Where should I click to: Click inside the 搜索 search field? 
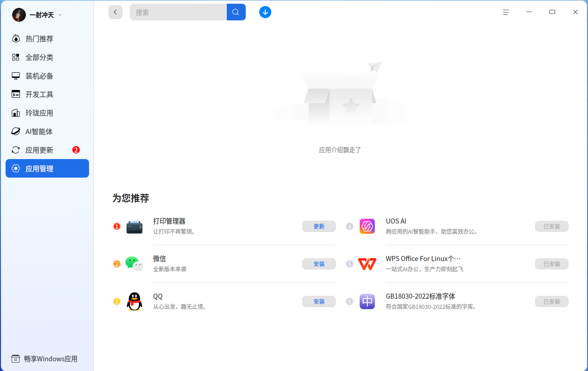[x=179, y=12]
